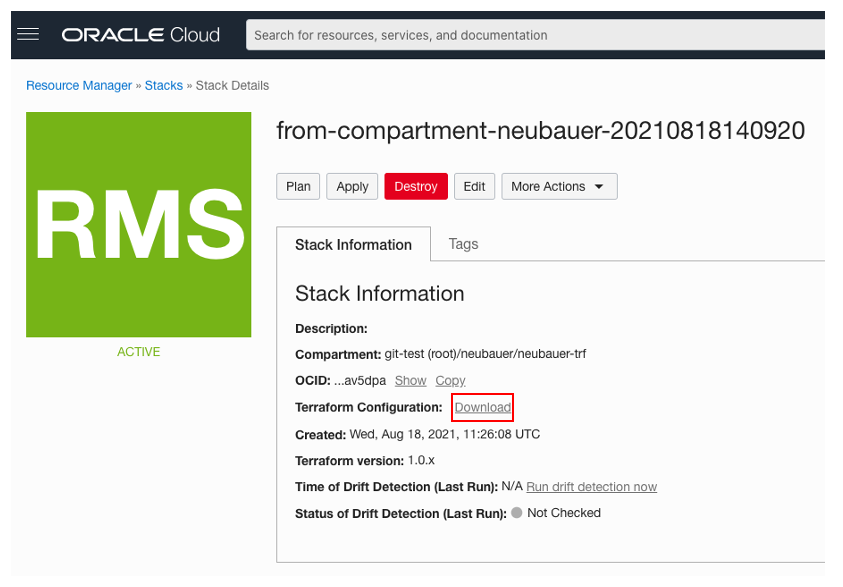Download the Terraform configuration

(482, 408)
